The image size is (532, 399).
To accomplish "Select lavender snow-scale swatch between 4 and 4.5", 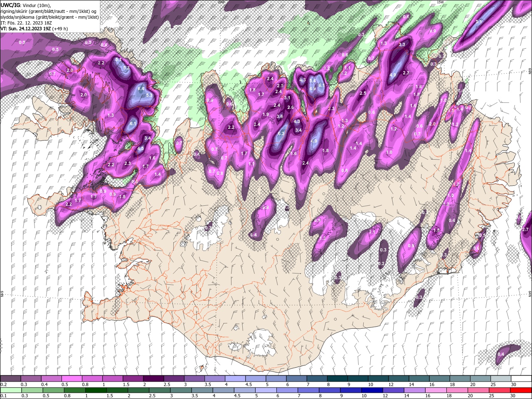I will [235, 378].
